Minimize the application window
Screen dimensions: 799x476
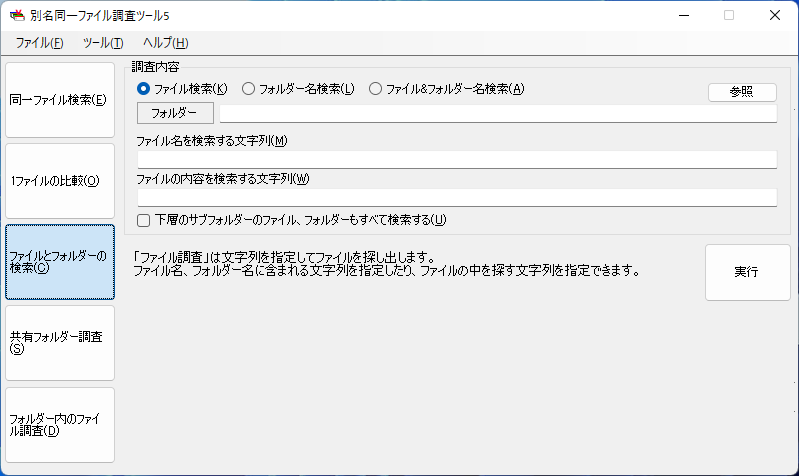[684, 15]
